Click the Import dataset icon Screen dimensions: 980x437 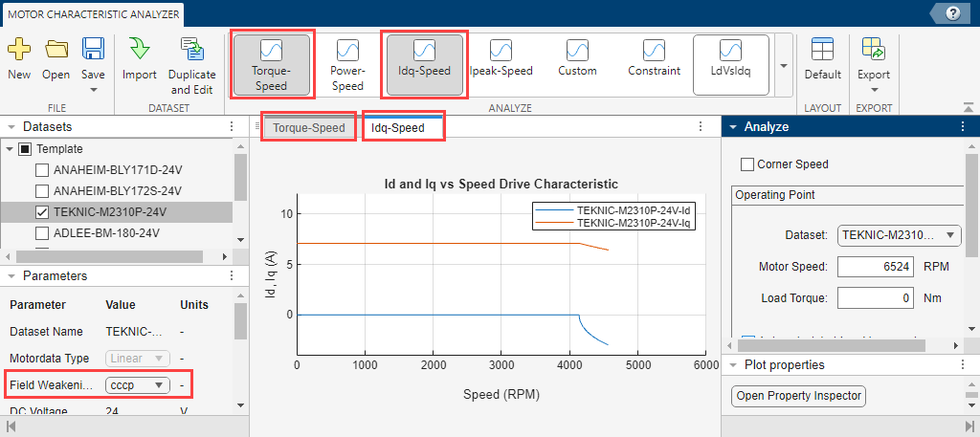click(140, 58)
